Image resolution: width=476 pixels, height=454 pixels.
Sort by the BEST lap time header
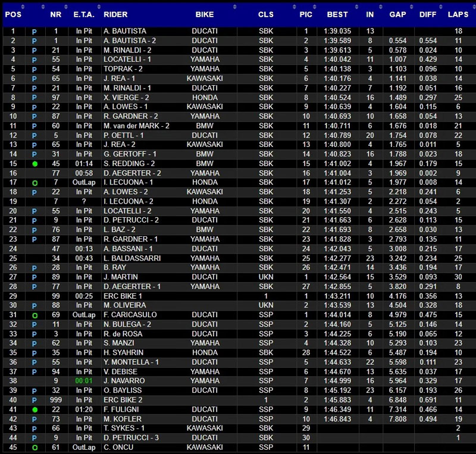pyautogui.click(x=337, y=14)
